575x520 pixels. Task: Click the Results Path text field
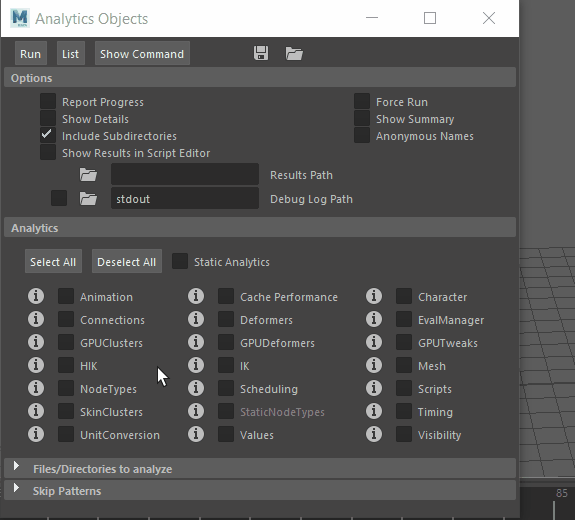(185, 175)
